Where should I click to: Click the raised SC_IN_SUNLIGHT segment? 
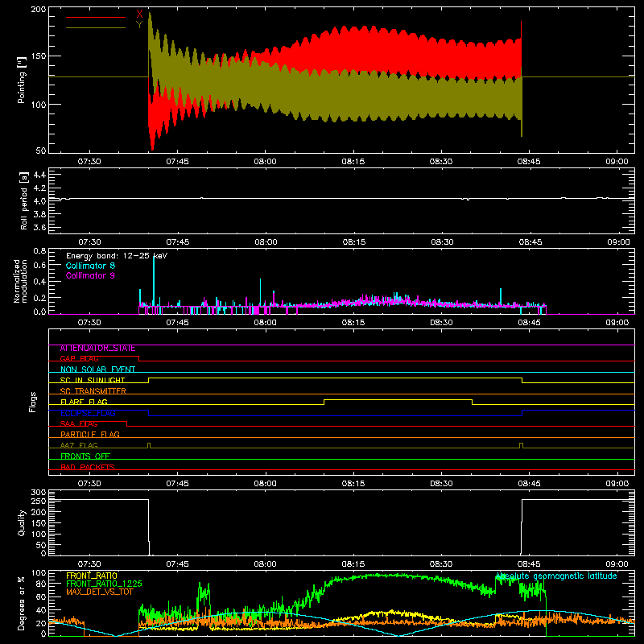pos(335,378)
